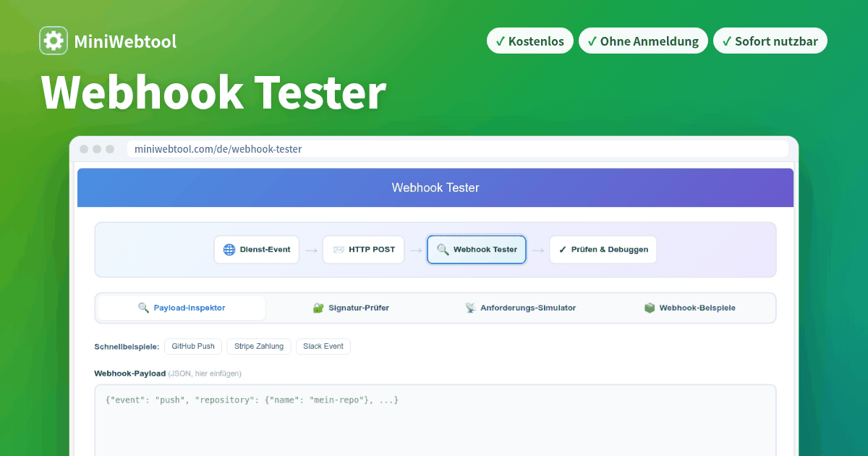This screenshot has width=868, height=456.
Task: Switch to the Signatur-Prüfer tab
Action: (351, 308)
